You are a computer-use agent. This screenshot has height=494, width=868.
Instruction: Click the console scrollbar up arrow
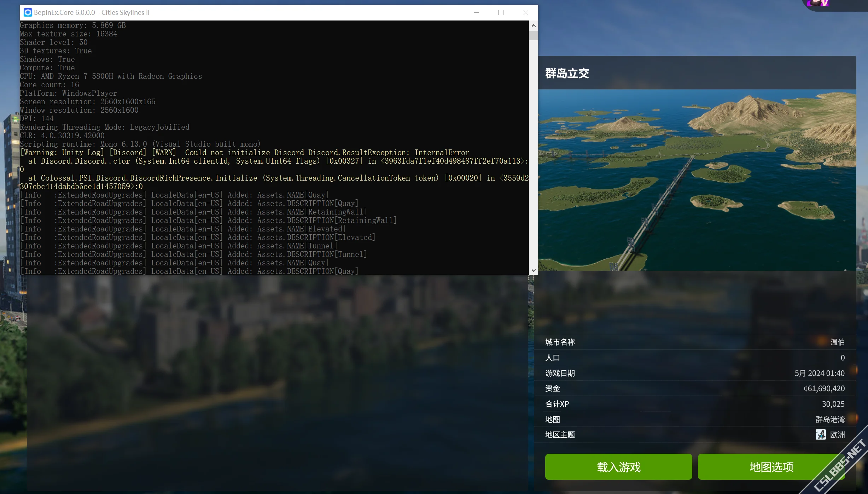point(534,25)
